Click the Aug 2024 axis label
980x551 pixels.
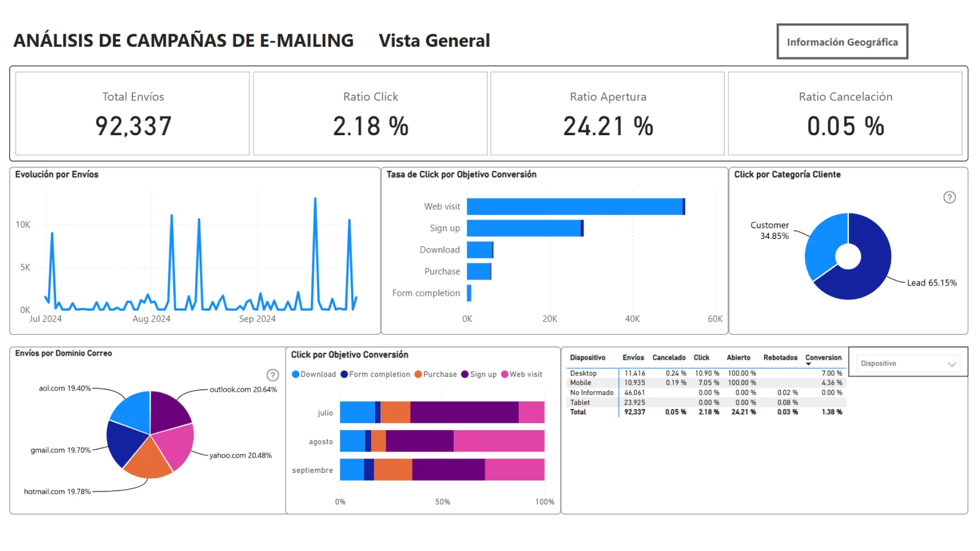151,319
